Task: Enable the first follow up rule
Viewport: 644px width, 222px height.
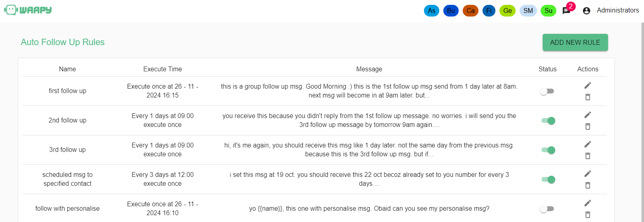Action: coord(547,91)
